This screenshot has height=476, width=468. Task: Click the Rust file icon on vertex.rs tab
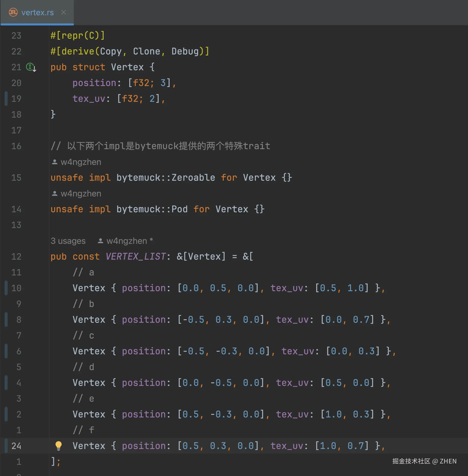point(13,12)
